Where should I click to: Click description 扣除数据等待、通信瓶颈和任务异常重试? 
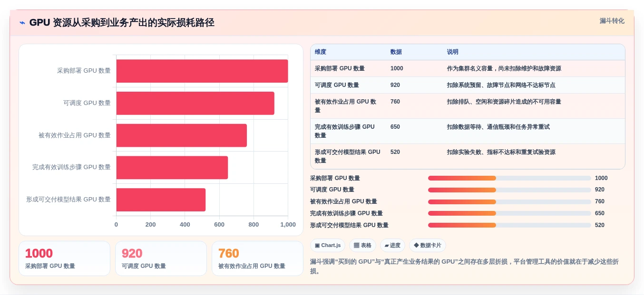pos(498,127)
